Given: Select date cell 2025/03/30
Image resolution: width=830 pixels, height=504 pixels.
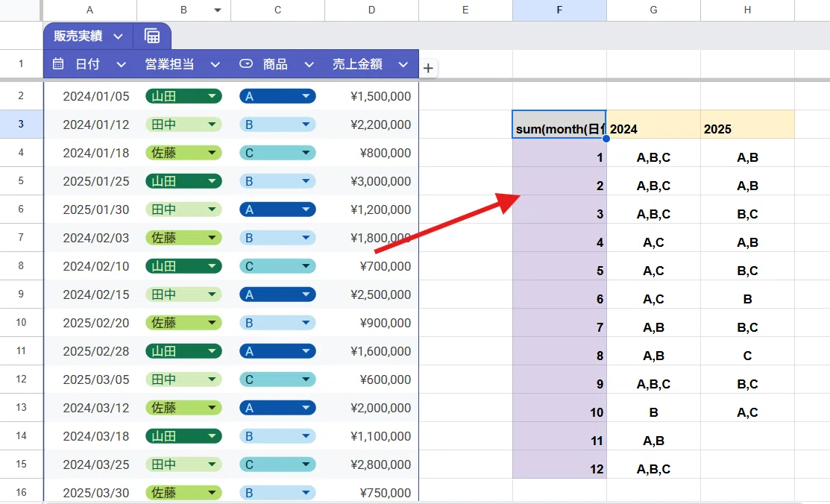Looking at the screenshot, I should coord(90,492).
